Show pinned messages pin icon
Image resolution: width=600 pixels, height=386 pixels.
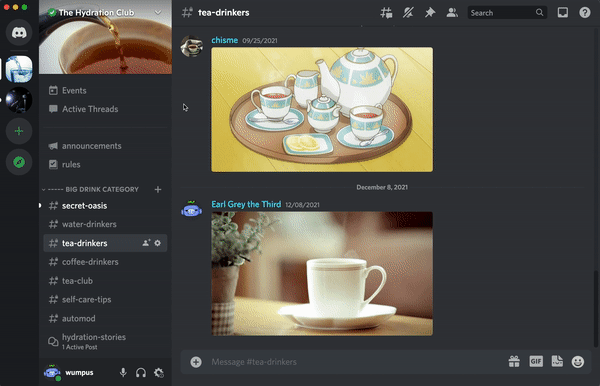(430, 13)
